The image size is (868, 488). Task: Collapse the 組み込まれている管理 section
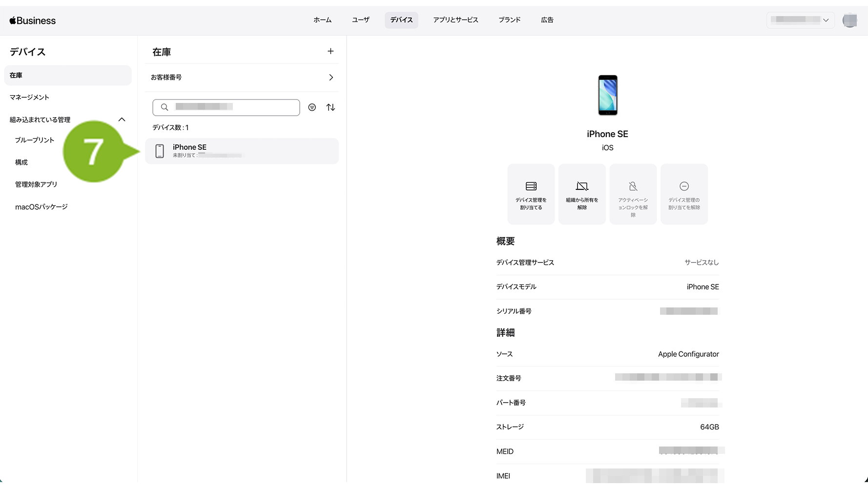122,120
